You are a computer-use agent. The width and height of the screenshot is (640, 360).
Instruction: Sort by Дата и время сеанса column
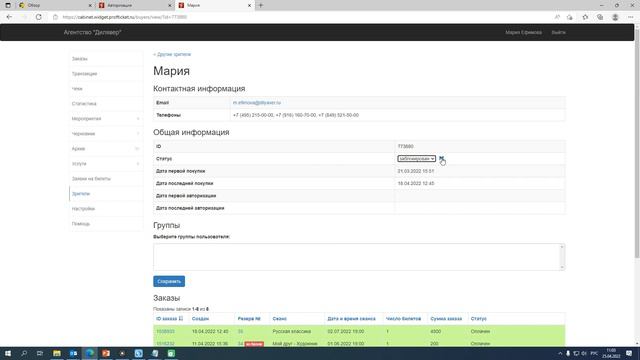[x=351, y=318]
